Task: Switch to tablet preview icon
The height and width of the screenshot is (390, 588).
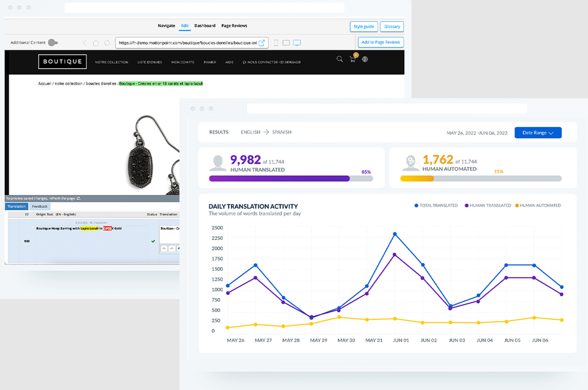Action: [x=286, y=43]
